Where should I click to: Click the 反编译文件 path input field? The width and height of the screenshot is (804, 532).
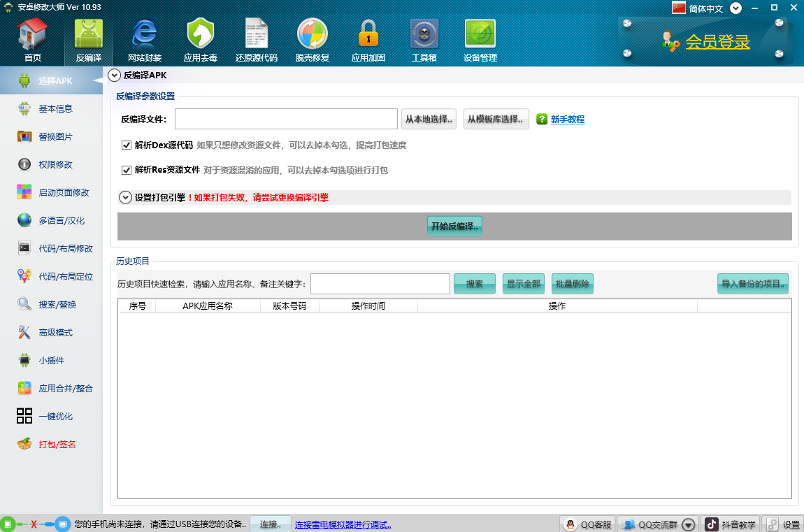pyautogui.click(x=286, y=119)
